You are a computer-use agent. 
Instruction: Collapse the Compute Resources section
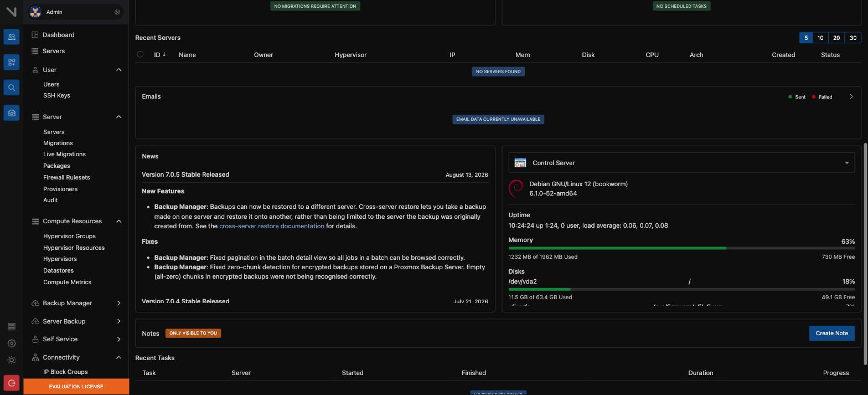pyautogui.click(x=118, y=221)
